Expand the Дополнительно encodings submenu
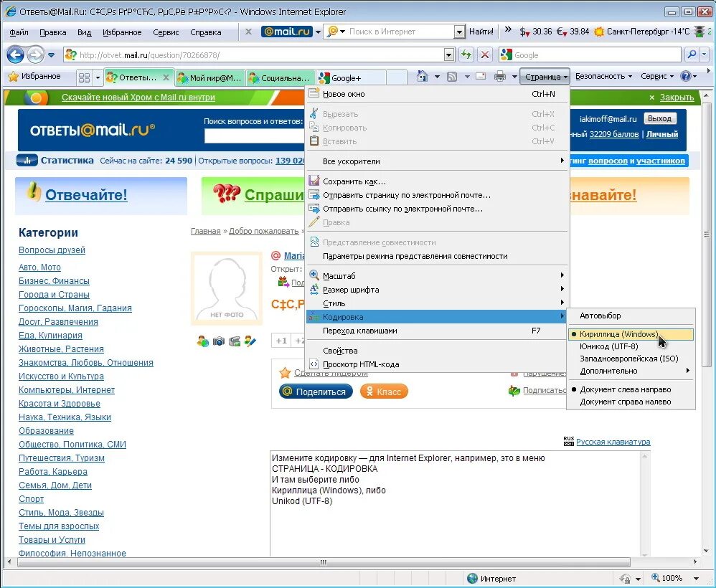This screenshot has height=588, width=716. point(631,371)
